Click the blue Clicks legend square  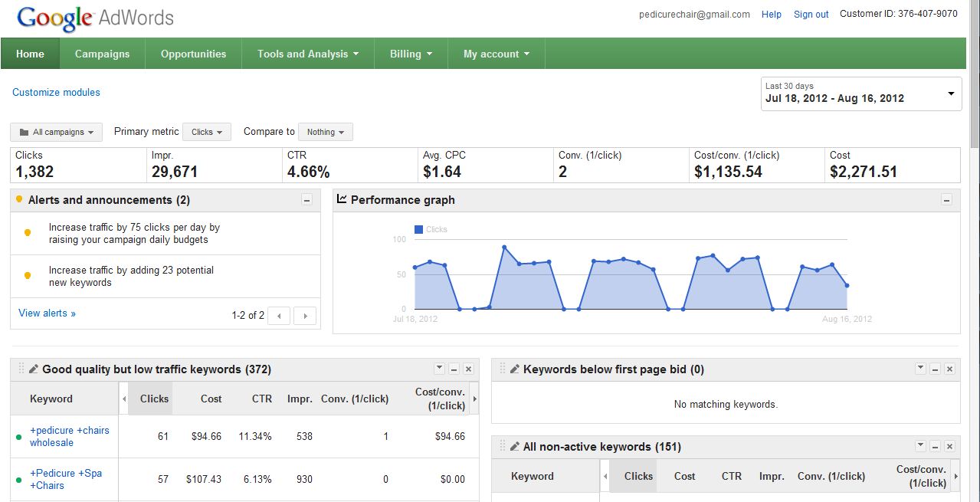[x=418, y=229]
